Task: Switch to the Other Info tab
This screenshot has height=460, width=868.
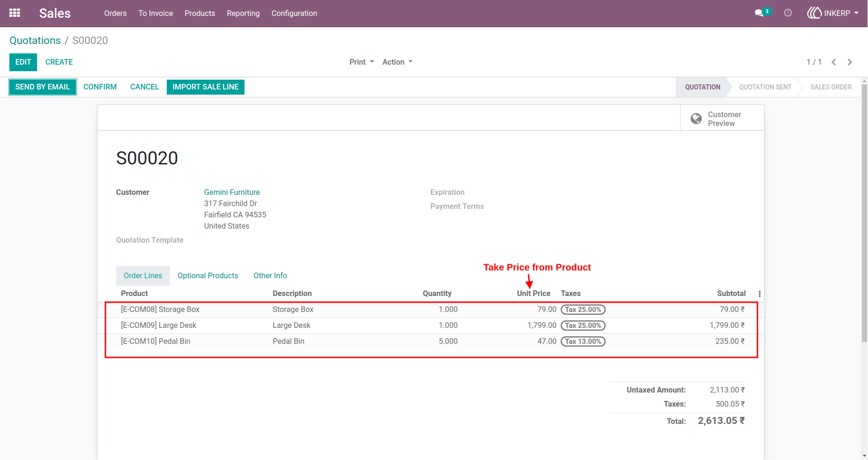Action: (x=270, y=276)
